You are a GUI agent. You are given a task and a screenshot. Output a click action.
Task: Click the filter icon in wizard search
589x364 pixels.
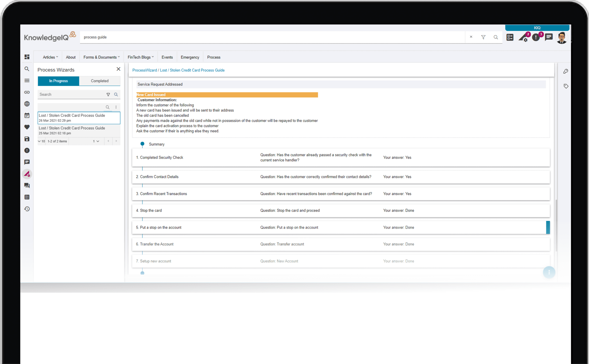click(108, 95)
